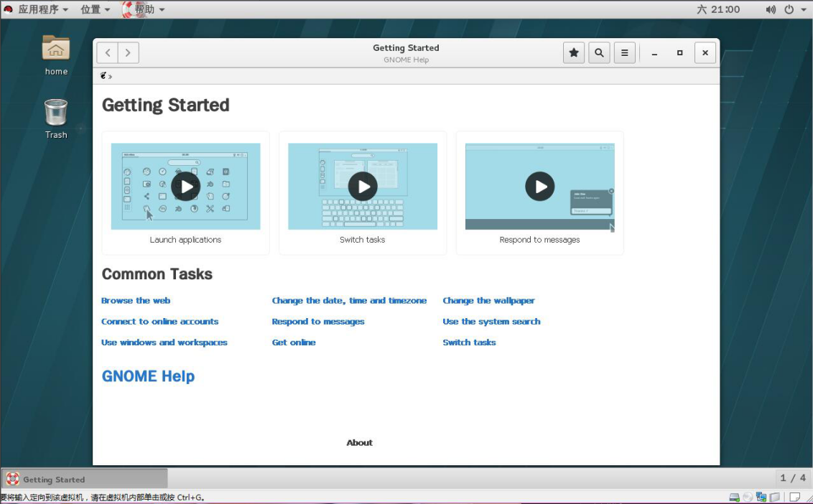Image resolution: width=813 pixels, height=504 pixels.
Task: Click the CD/DVD drive status icon
Action: 748,497
